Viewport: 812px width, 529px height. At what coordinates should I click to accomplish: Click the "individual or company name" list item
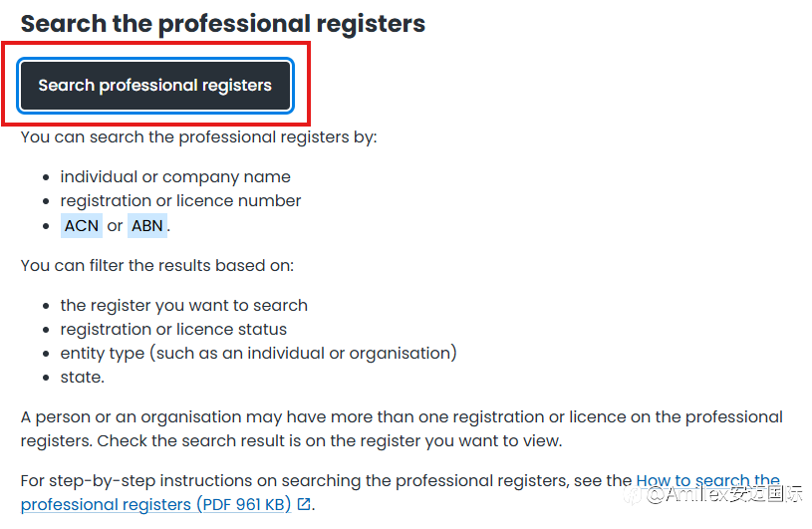(x=175, y=177)
